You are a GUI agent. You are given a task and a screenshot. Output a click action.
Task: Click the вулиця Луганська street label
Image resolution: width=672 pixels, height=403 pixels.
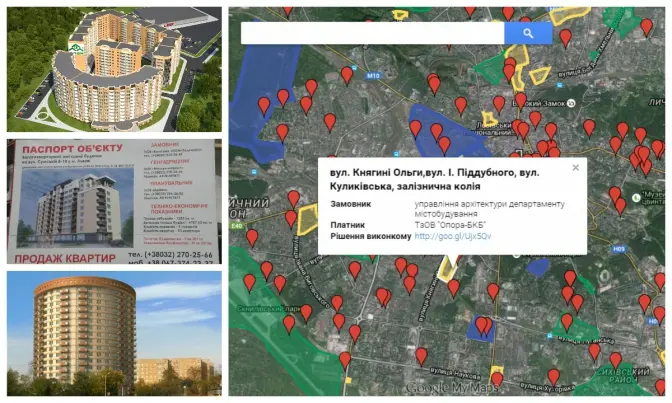pyautogui.click(x=585, y=340)
